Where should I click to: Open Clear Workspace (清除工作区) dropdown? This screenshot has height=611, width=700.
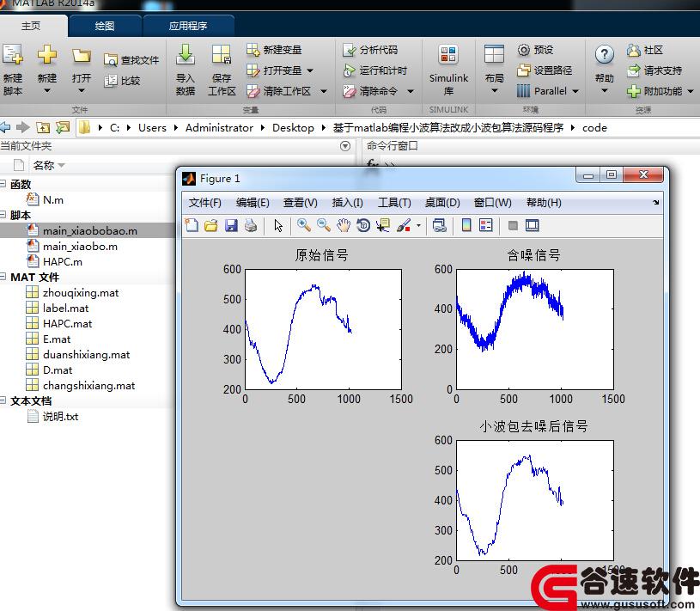point(324,92)
